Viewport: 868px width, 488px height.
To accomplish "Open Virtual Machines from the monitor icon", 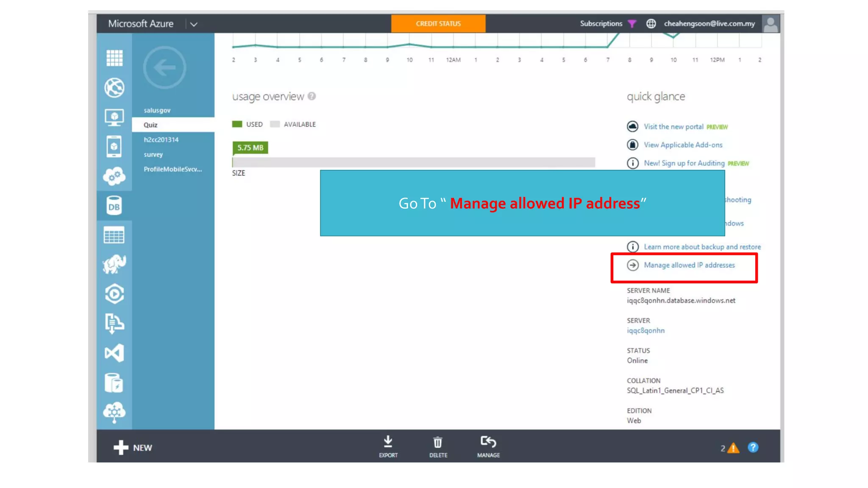I will (x=114, y=117).
